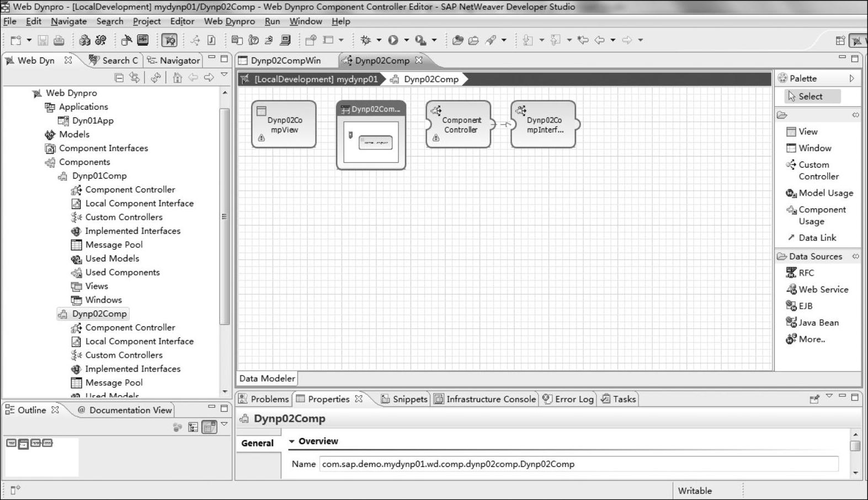Image resolution: width=868 pixels, height=500 pixels.
Task: Click the Print toolbar icon
Action: (x=59, y=40)
